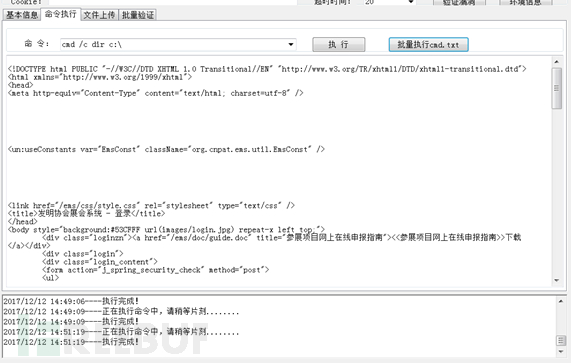Click the 执行 button
This screenshot has height=363, width=571.
(338, 44)
